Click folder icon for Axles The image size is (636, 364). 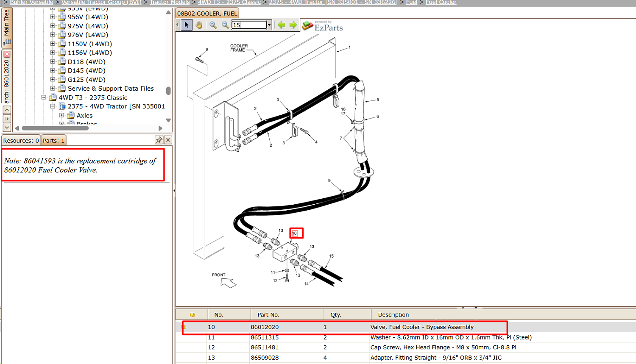(x=71, y=115)
